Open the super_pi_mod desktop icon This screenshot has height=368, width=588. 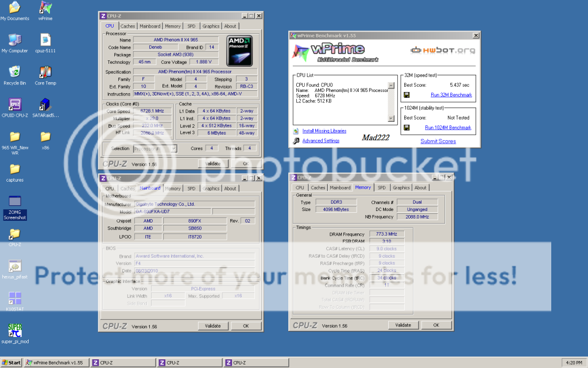(15, 331)
